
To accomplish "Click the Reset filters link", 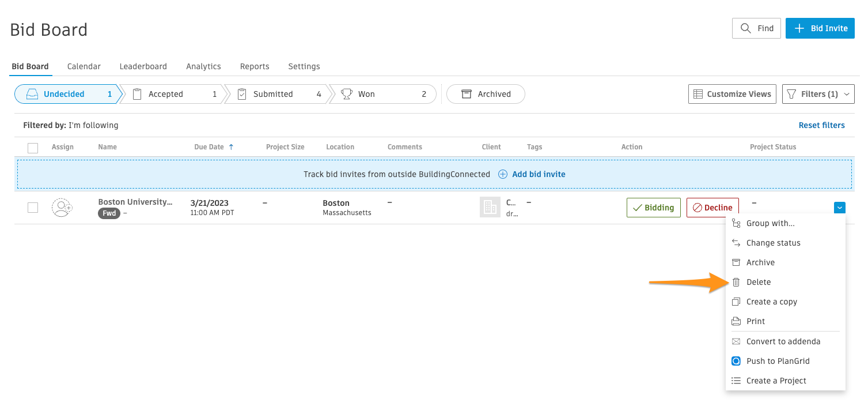I will pyautogui.click(x=821, y=125).
